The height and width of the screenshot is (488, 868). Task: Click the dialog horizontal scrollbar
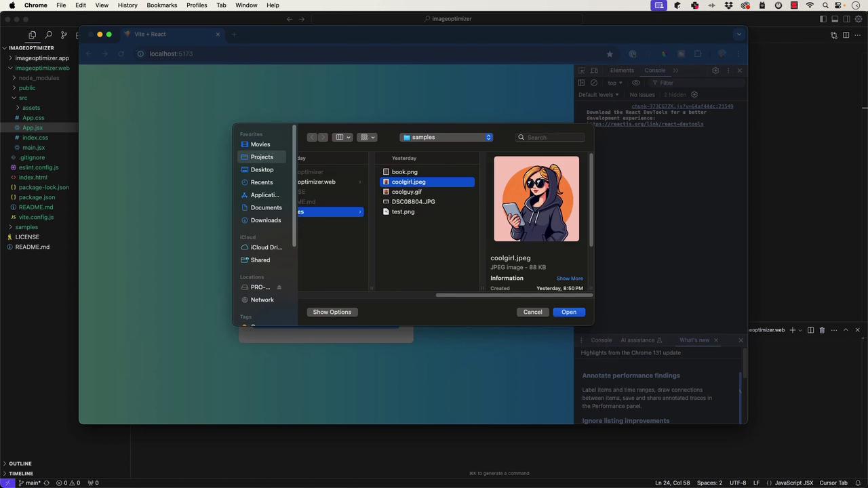click(514, 295)
